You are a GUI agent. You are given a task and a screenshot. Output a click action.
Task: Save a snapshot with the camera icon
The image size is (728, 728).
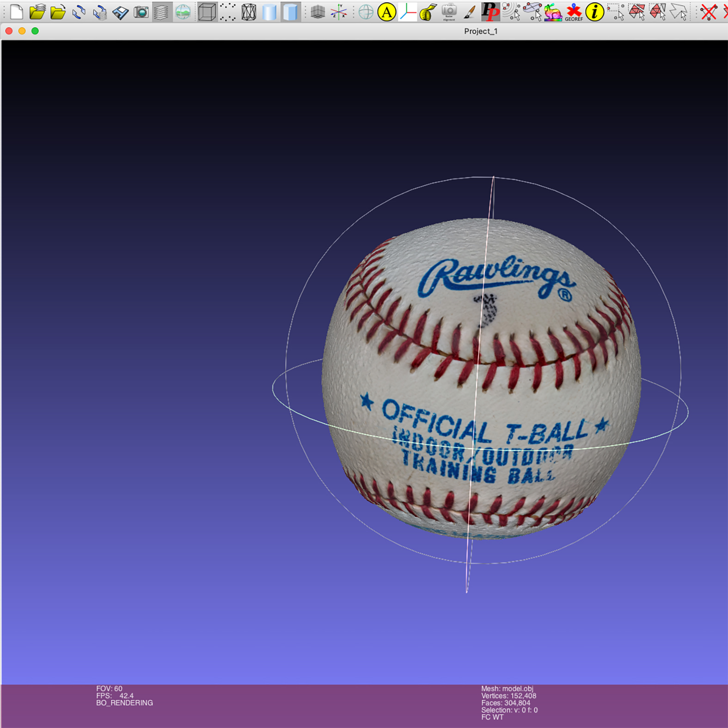141,12
